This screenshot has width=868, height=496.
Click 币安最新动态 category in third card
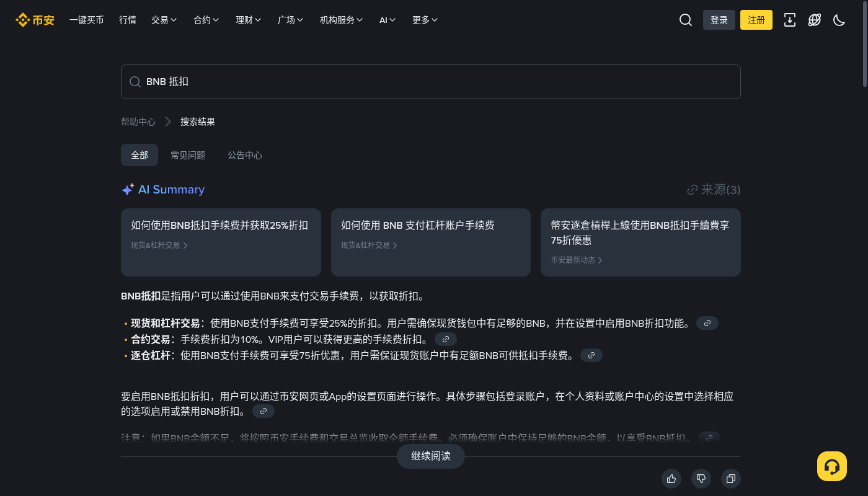pos(577,260)
